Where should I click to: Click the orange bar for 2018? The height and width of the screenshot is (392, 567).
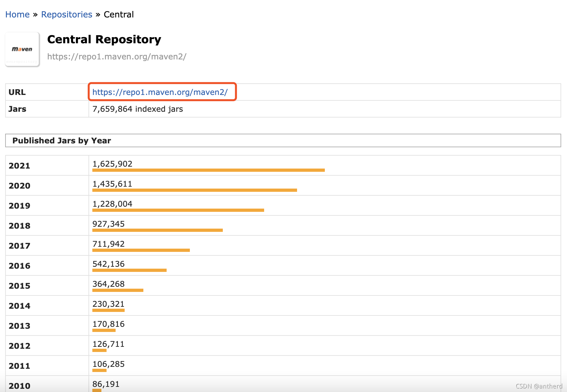click(158, 230)
